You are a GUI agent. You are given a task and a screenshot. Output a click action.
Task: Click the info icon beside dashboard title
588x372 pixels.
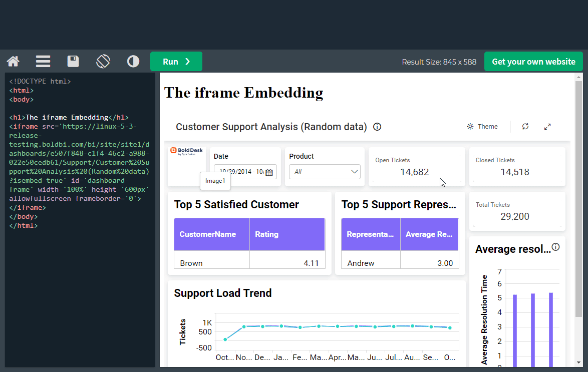[x=377, y=127]
